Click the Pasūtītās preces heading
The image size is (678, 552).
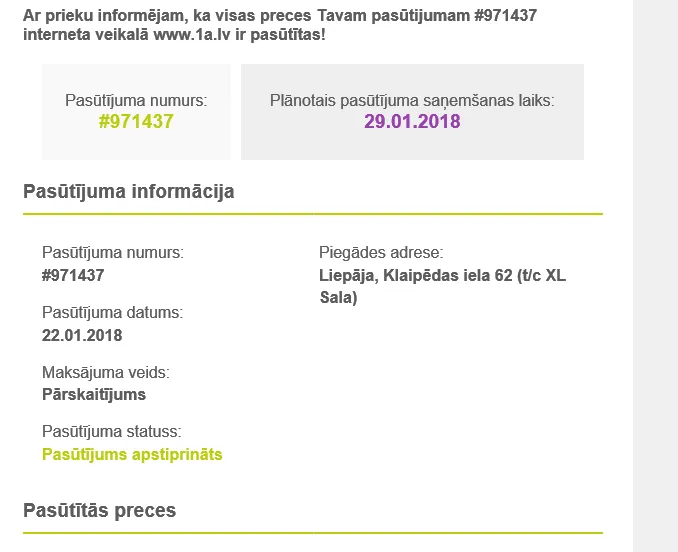[99, 511]
